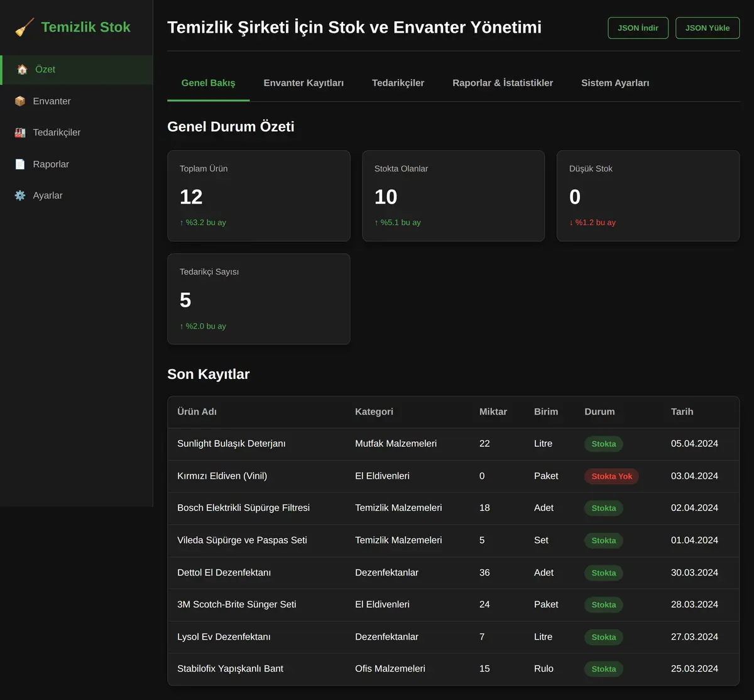Open the Genel Bakış tab

click(208, 83)
